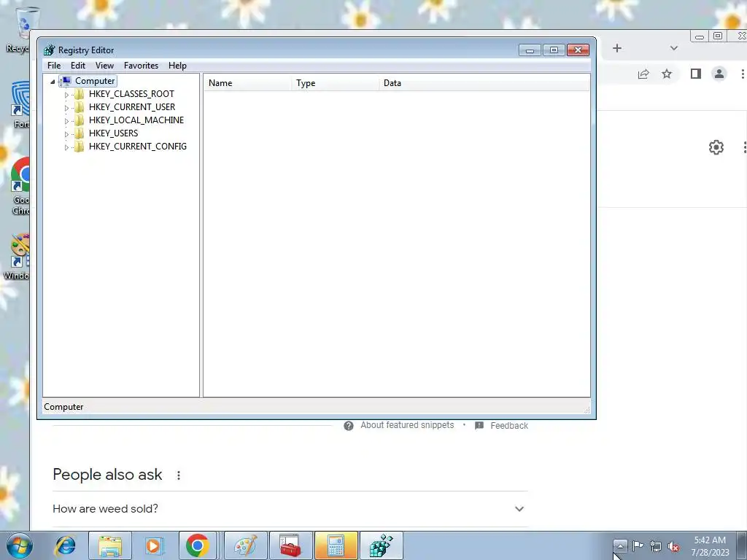
Task: Bookmark this page with the star icon
Action: (667, 74)
